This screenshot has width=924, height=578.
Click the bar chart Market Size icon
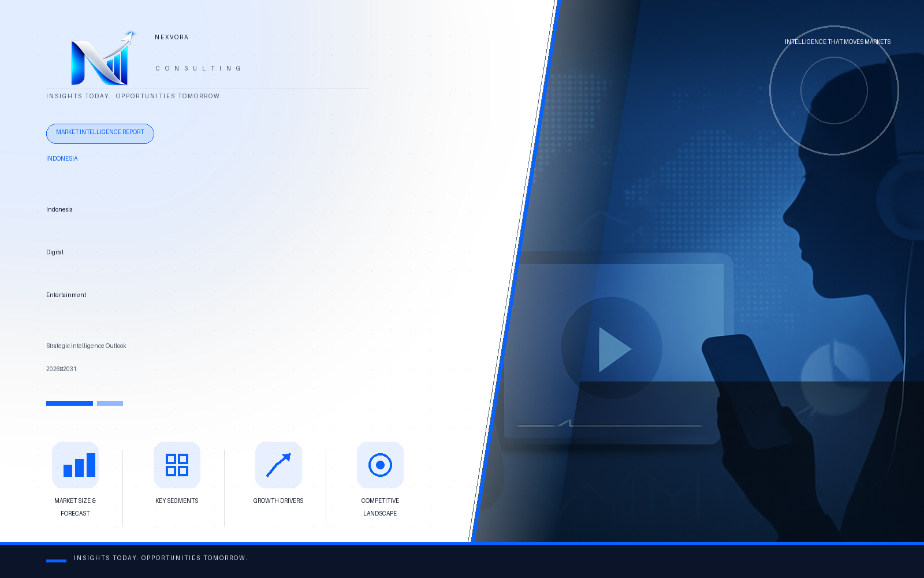[75, 465]
